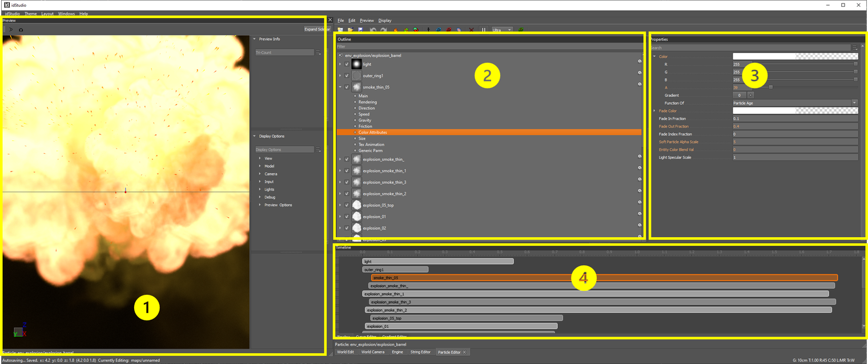Click the round icon at right of explosion_05_top row

[x=639, y=202]
